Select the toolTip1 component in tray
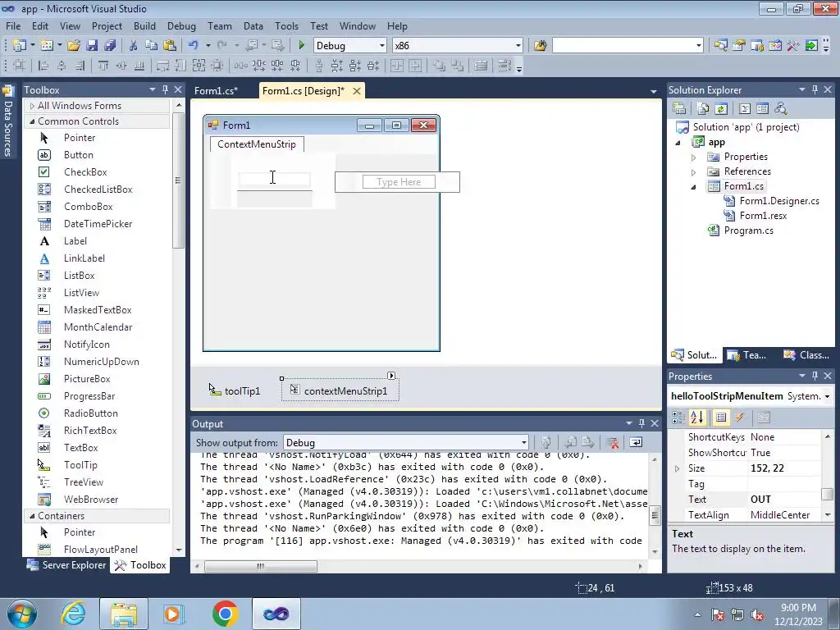 235,390
